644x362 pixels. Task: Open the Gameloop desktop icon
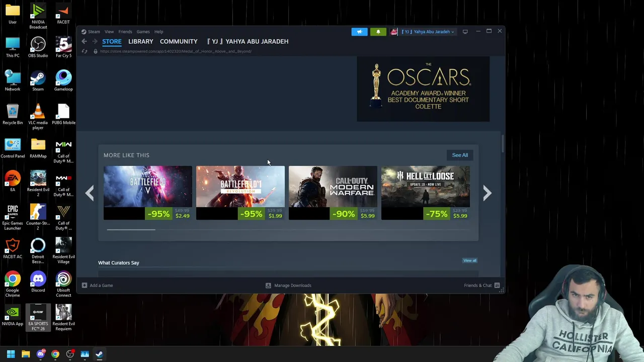63,81
